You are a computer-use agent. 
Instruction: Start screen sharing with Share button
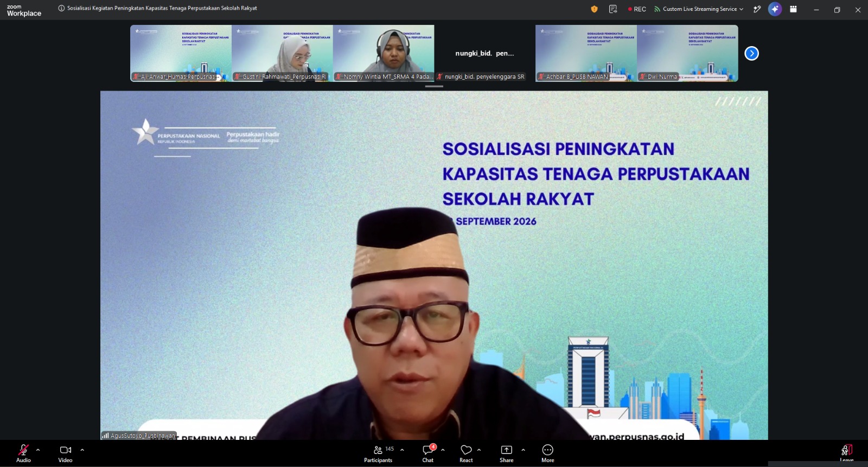(506, 454)
